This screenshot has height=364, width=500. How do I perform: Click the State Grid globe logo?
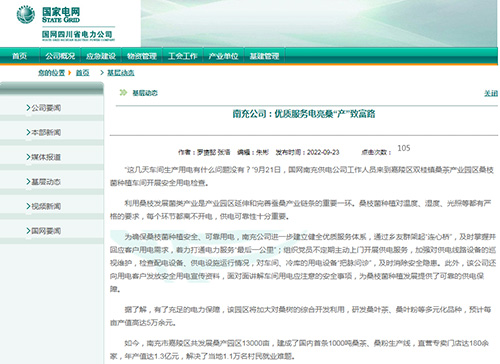25,15
